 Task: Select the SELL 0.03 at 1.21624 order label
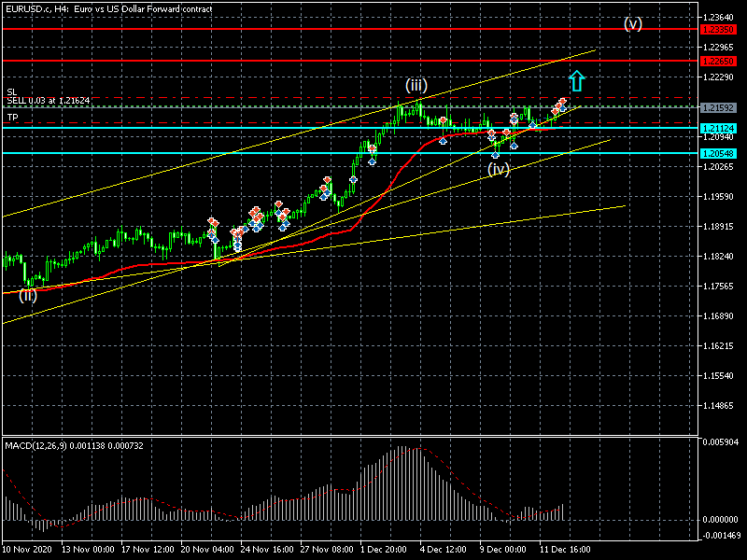[x=48, y=101]
